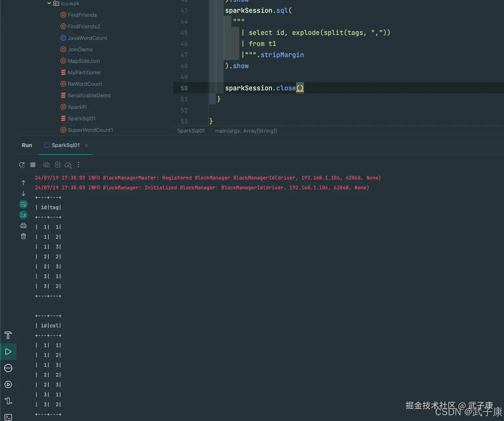Toggle soft-wrap in the console

24,204
